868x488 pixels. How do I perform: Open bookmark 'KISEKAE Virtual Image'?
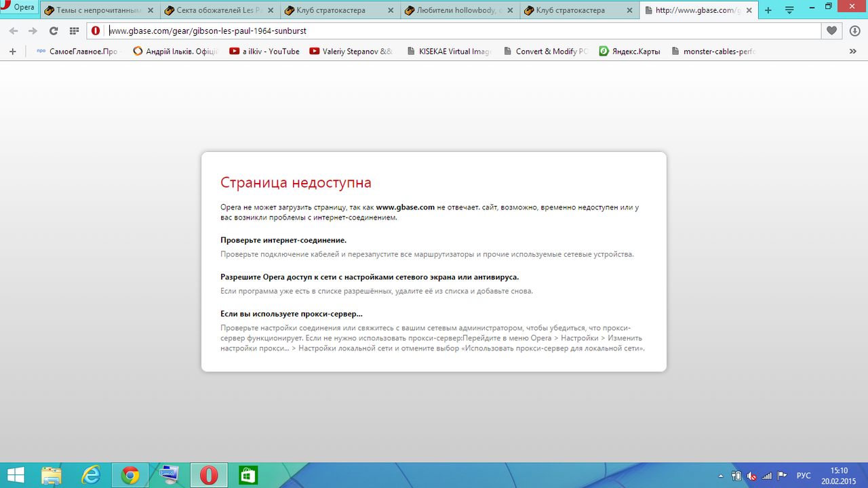tap(448, 51)
